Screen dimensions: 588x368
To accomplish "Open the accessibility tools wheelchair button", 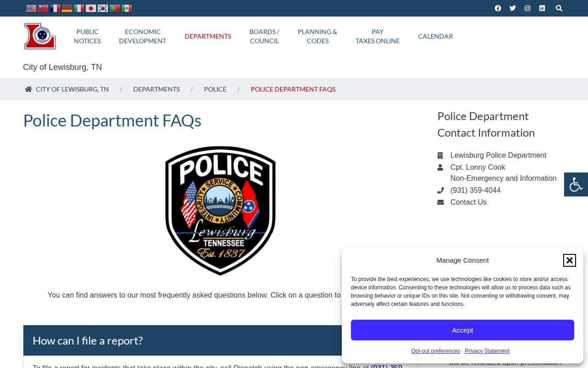I will (576, 184).
